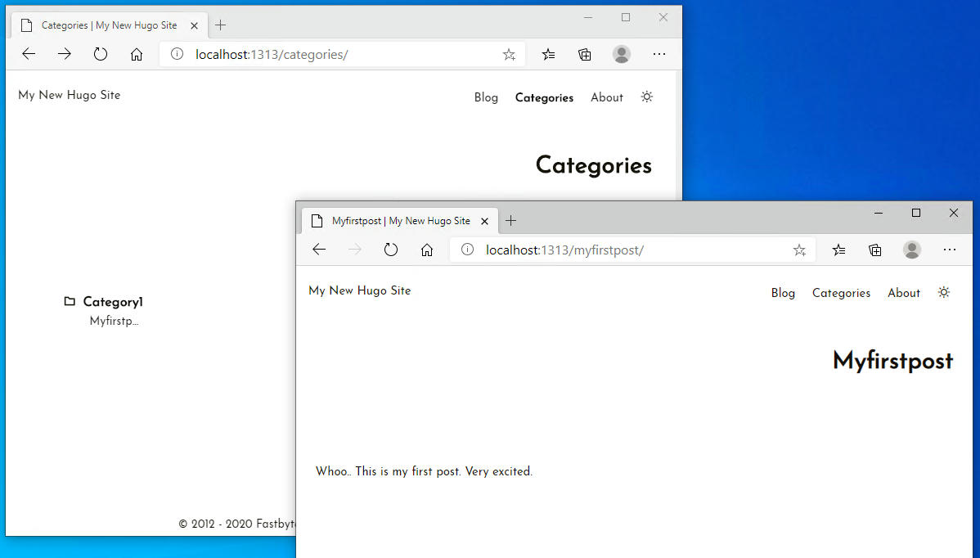Click the back arrow on the Myfirstpost window
This screenshot has width=980, height=558.
(x=319, y=250)
